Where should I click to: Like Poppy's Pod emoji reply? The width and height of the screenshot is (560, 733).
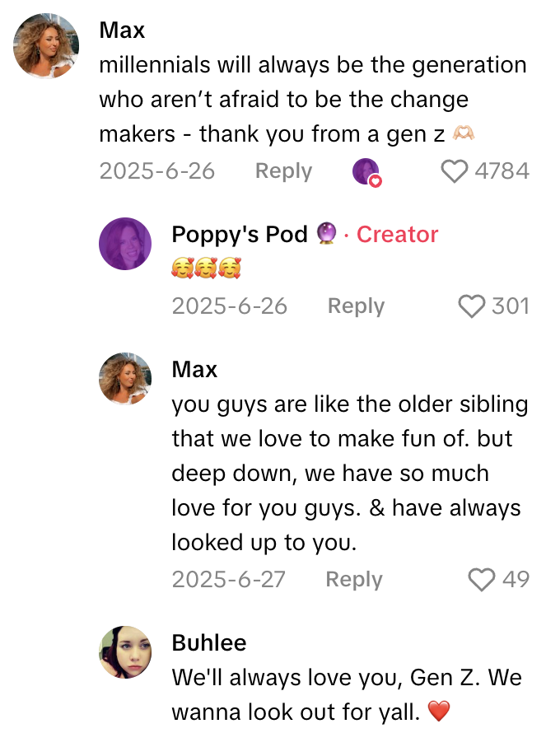[471, 306]
